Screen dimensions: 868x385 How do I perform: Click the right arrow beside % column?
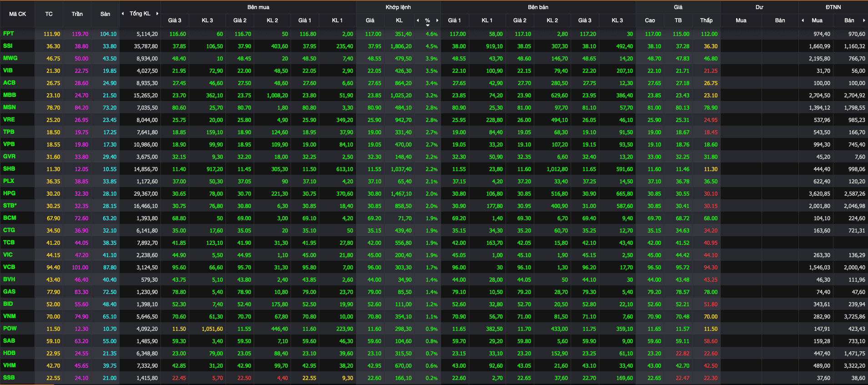(x=437, y=20)
